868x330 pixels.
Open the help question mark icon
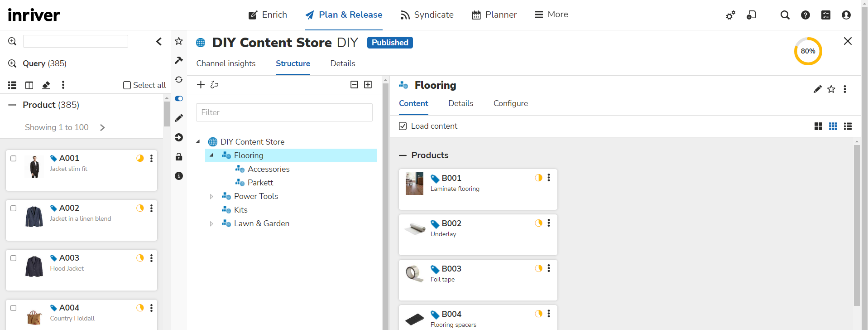[x=806, y=15]
